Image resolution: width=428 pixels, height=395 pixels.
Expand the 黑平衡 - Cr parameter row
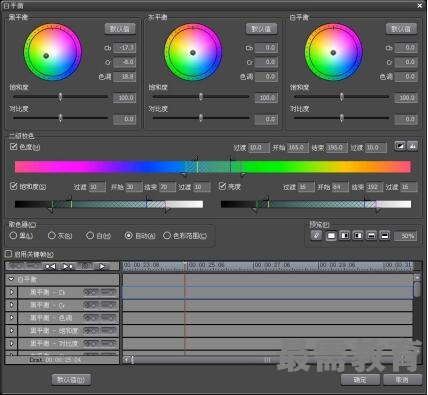tap(12, 305)
